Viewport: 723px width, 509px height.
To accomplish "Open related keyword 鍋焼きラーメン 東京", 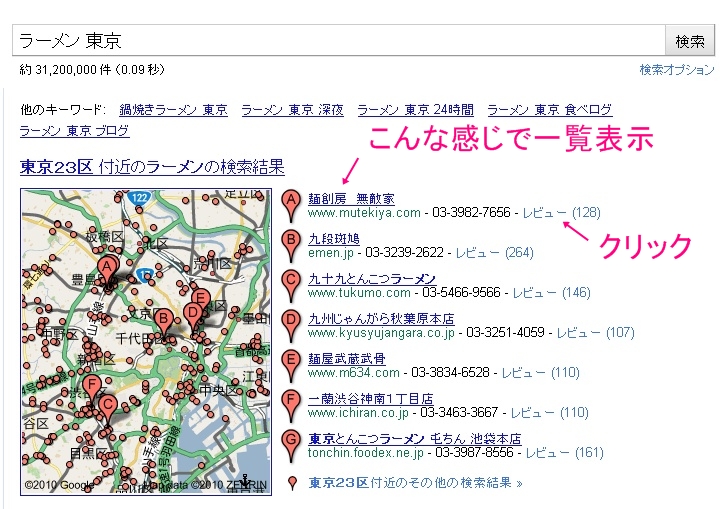I will coord(173,110).
